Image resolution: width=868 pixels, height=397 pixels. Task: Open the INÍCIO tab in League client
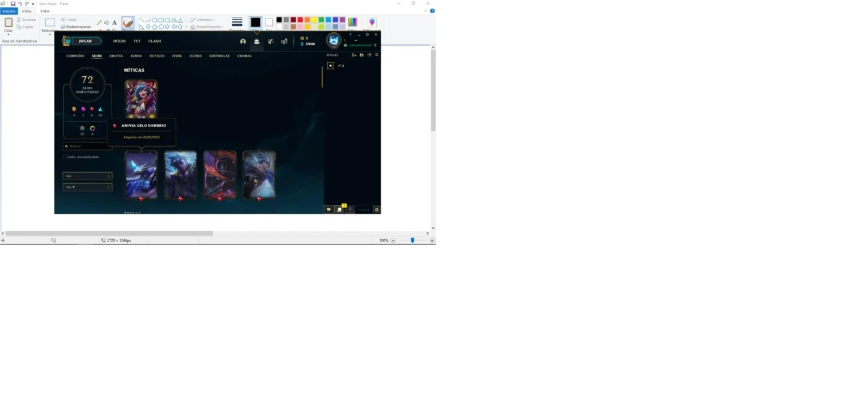tap(119, 41)
